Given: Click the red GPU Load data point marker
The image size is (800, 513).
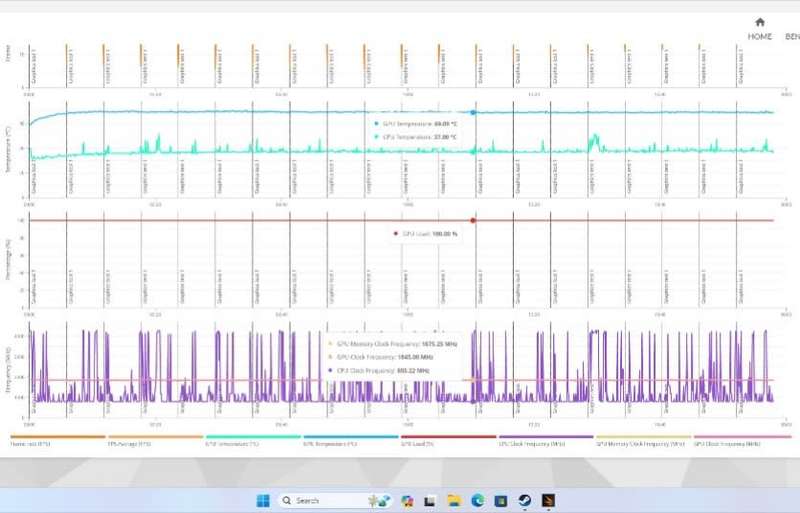Looking at the screenshot, I should point(473,221).
